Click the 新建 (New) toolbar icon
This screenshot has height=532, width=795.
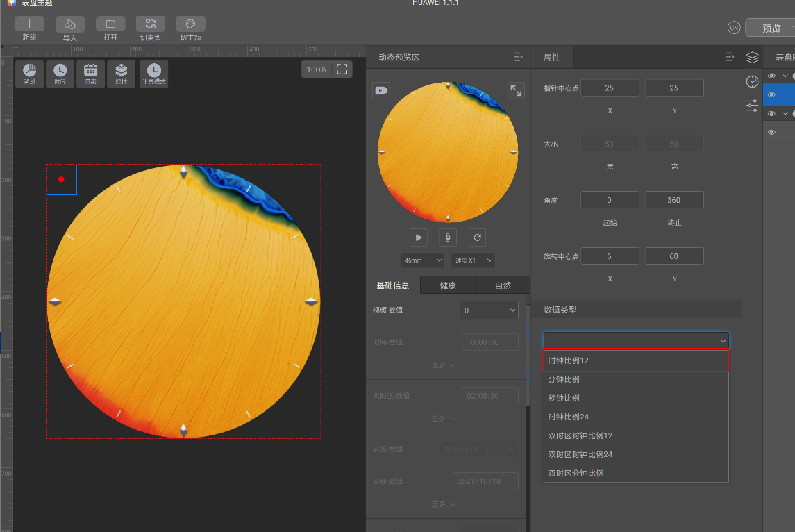[x=29, y=24]
